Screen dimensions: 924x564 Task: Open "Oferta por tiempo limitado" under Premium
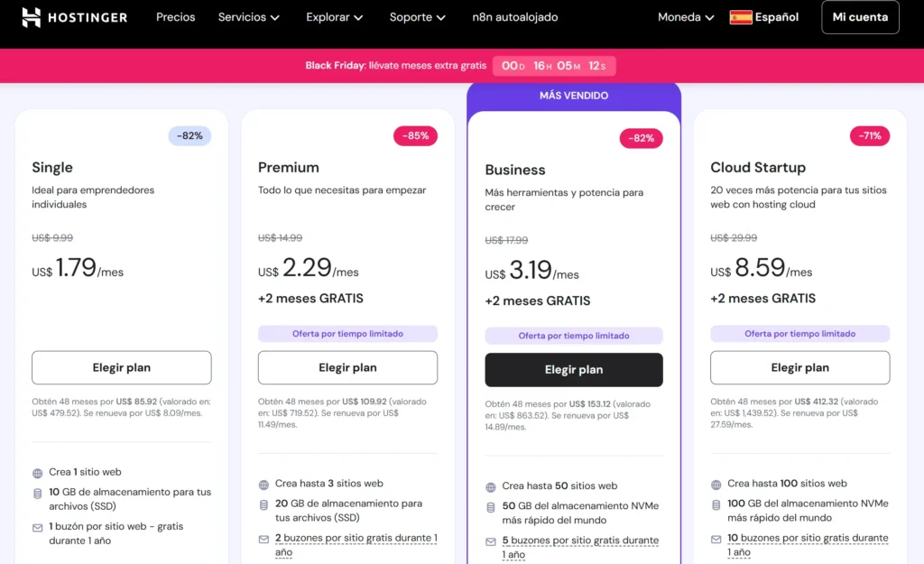(x=347, y=334)
